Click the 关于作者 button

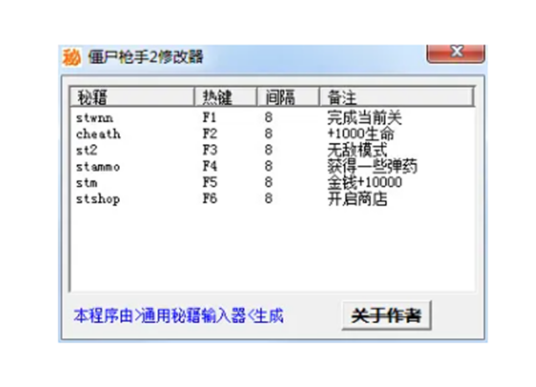point(386,315)
